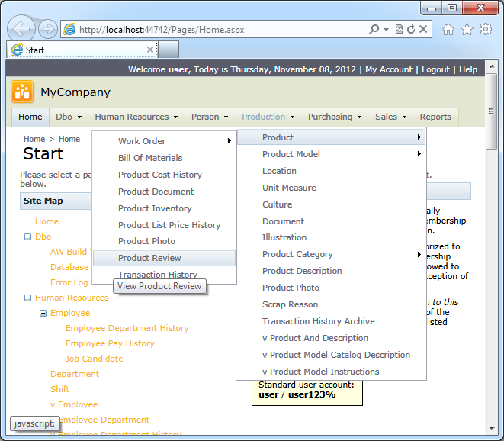Choose Product Model in the submenu
The height and width of the screenshot is (441, 504).
coord(291,154)
